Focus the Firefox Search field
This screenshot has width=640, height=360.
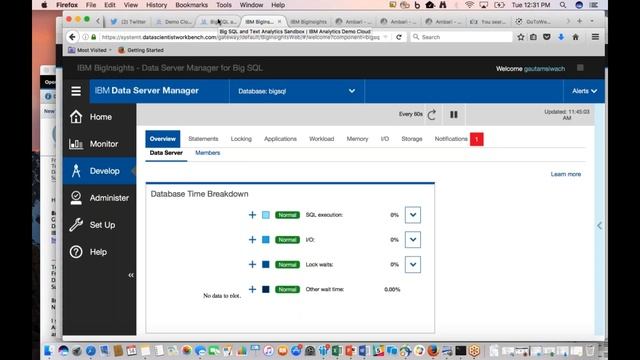[461, 37]
